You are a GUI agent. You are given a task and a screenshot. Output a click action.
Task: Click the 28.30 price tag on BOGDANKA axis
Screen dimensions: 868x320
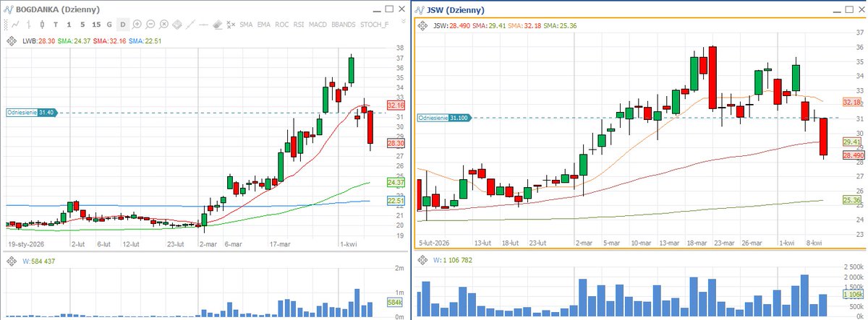pos(396,144)
